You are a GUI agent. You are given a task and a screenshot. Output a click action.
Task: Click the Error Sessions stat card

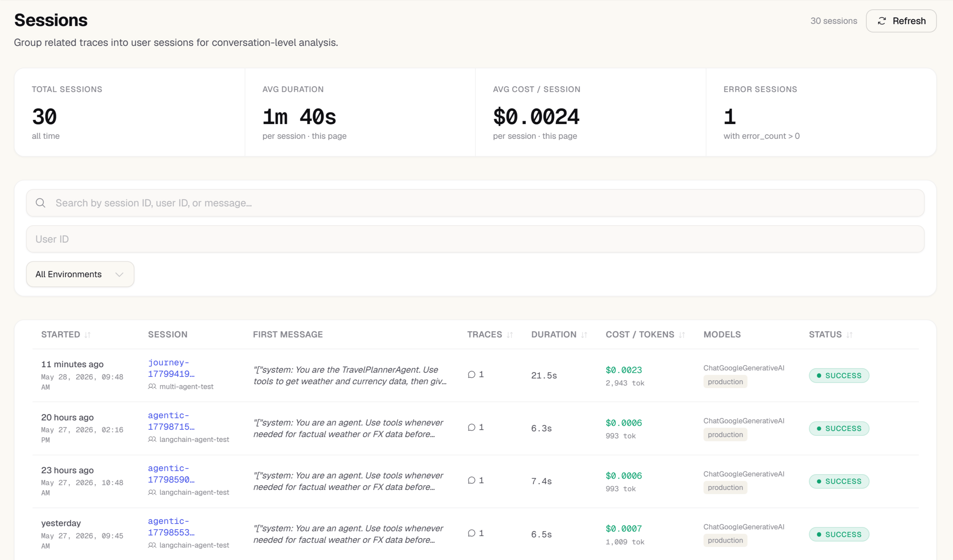(821, 112)
